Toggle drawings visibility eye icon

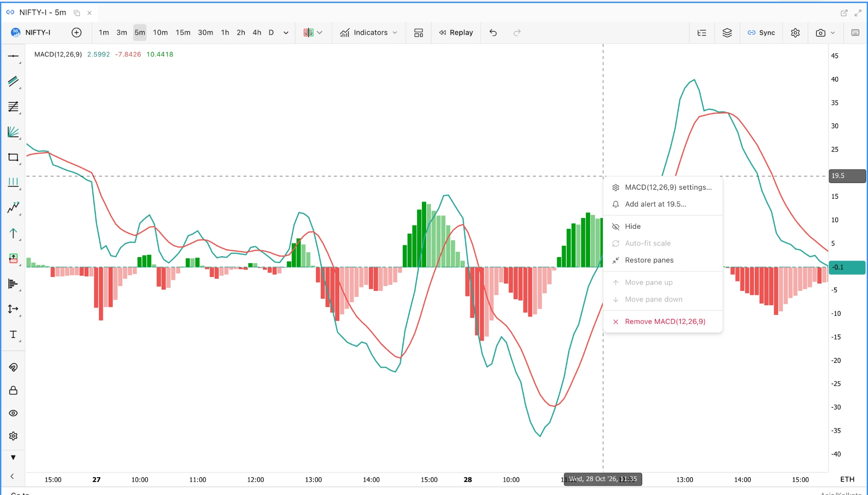point(13,413)
